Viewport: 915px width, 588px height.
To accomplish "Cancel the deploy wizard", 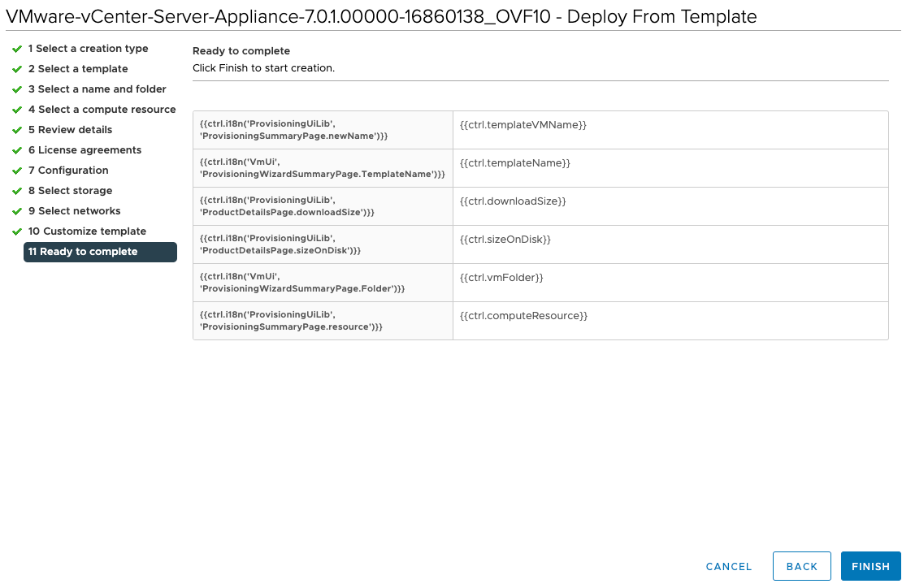I will [729, 566].
